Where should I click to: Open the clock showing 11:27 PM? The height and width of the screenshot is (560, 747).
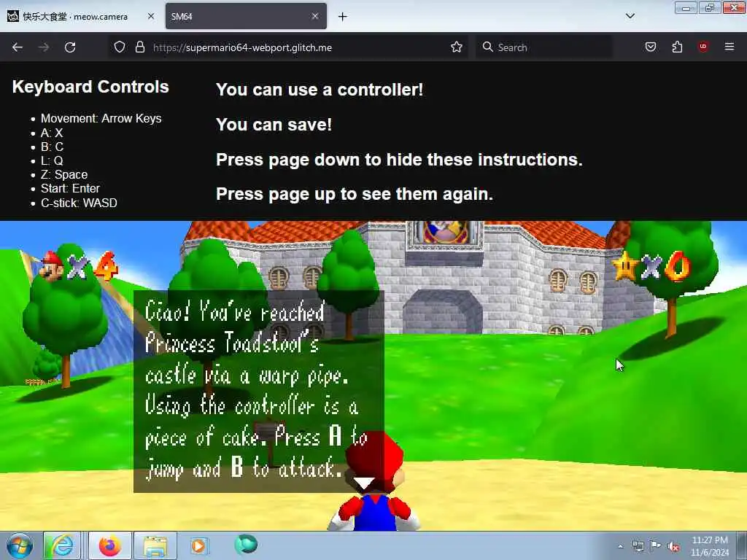710,545
